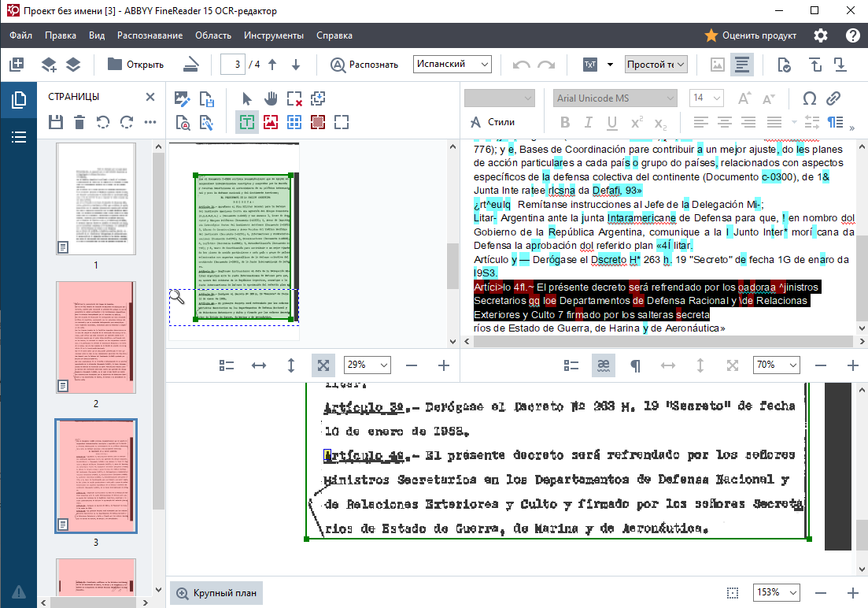Click the insert special symbol Omega icon

809,98
